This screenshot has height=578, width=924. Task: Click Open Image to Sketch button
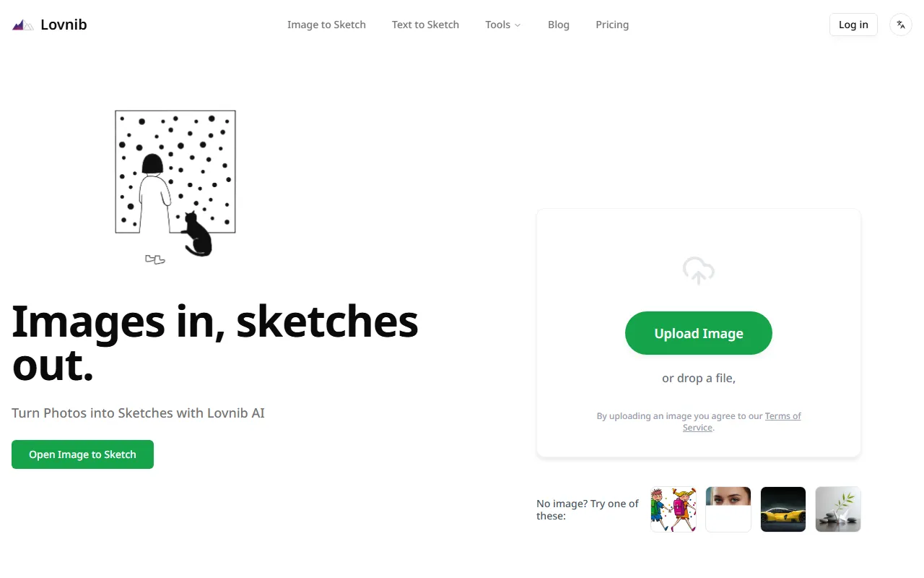82,454
